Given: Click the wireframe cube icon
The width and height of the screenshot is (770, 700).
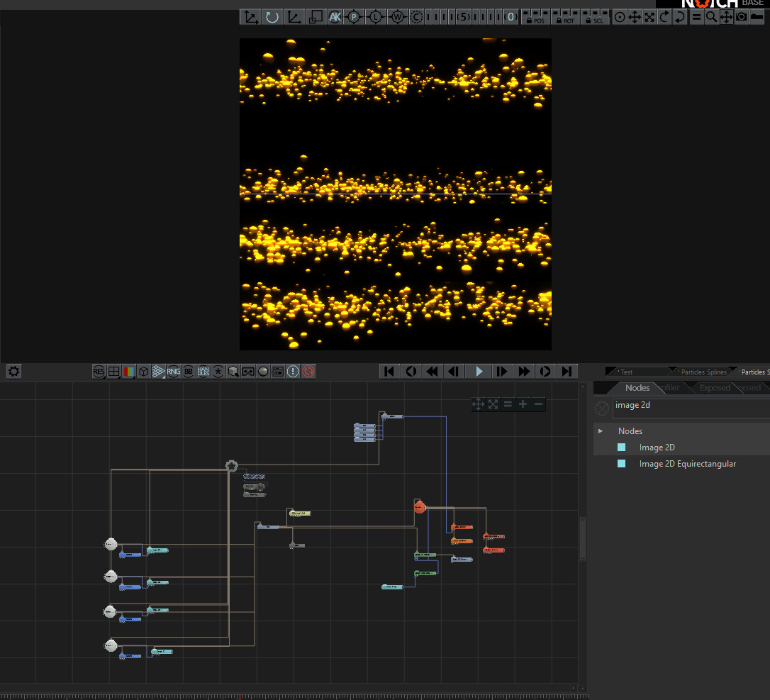Looking at the screenshot, I should click(x=143, y=372).
